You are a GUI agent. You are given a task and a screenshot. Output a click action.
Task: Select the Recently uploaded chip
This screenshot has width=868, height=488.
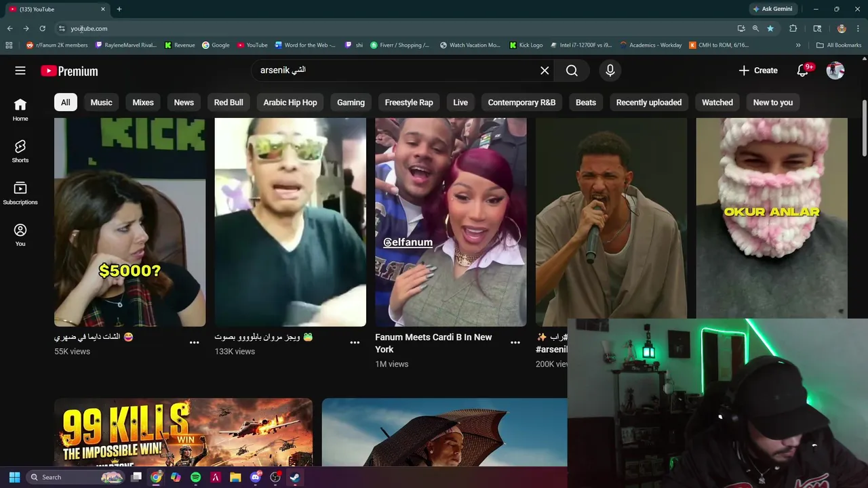point(649,102)
